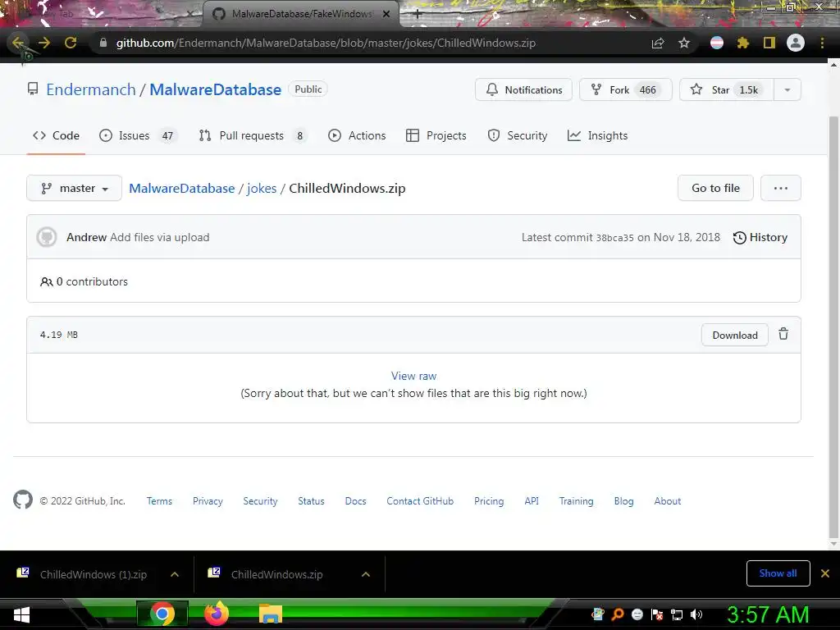This screenshot has height=630, width=840.
Task: Open commit 38bca35 link
Action: 615,238
